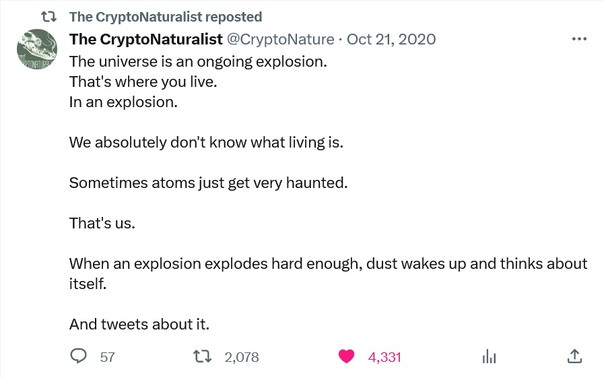Viewport: 604px width, 378px height.
Task: Open the three-dot more options menu
Action: pos(579,39)
